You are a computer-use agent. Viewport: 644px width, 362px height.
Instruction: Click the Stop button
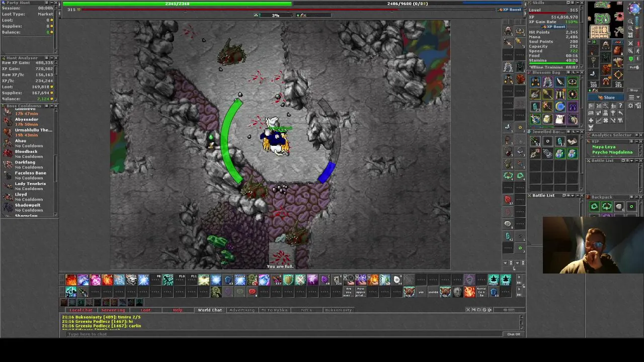[634, 90]
